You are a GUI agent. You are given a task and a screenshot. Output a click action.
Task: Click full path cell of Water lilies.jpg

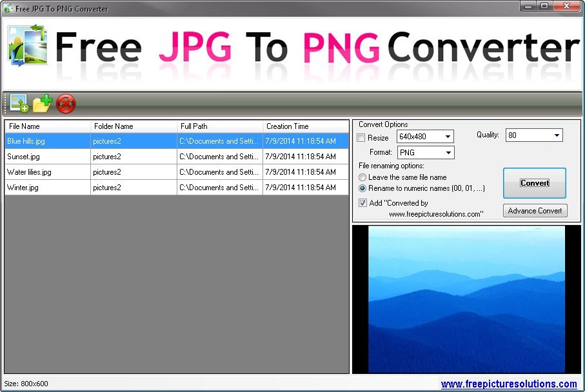(220, 172)
